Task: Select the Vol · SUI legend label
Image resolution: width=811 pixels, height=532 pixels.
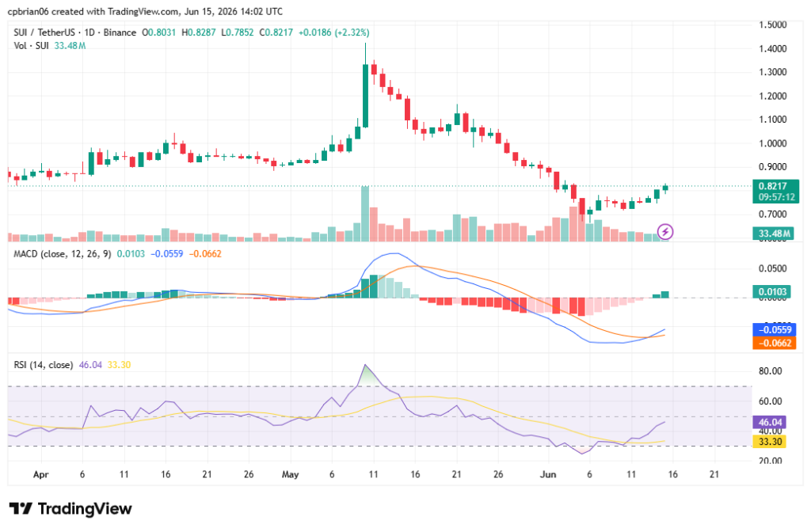Action: (x=31, y=46)
